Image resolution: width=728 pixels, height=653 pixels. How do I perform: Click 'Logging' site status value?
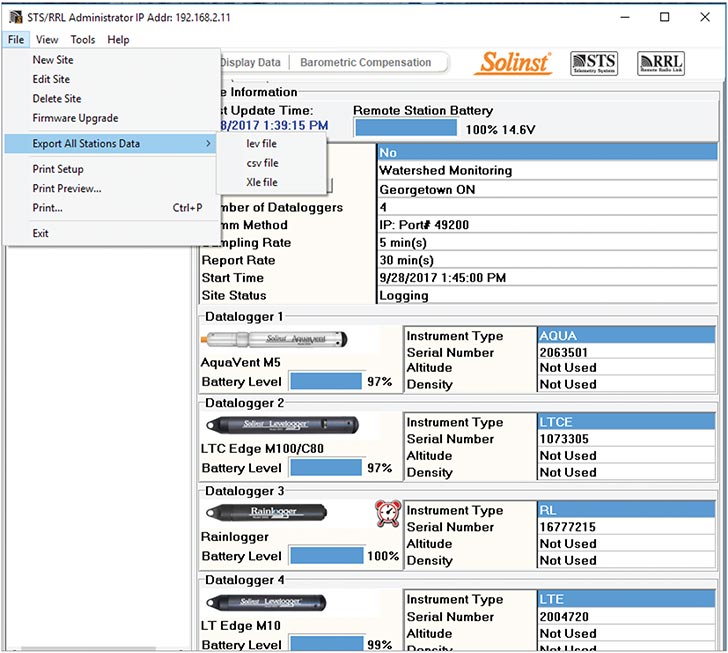(x=403, y=296)
